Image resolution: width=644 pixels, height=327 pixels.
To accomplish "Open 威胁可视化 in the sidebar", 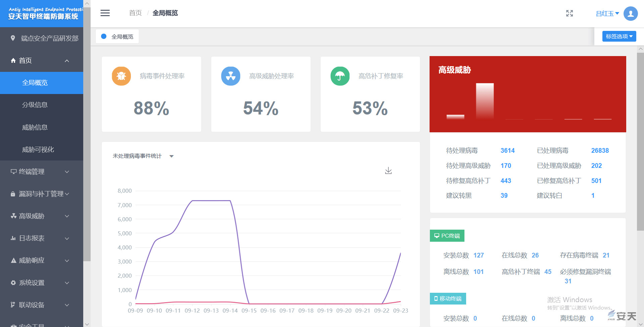I will (38, 149).
